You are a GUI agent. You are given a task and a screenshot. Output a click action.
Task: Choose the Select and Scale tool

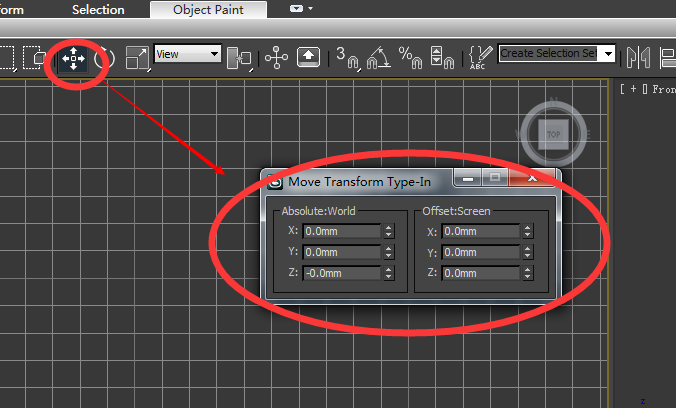pos(137,58)
